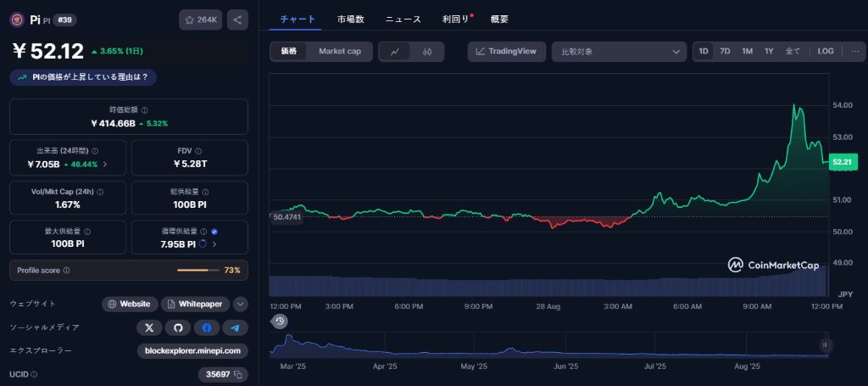The height and width of the screenshot is (386, 868).
Task: Show info icon for 循環供給量
Action: [x=203, y=232]
